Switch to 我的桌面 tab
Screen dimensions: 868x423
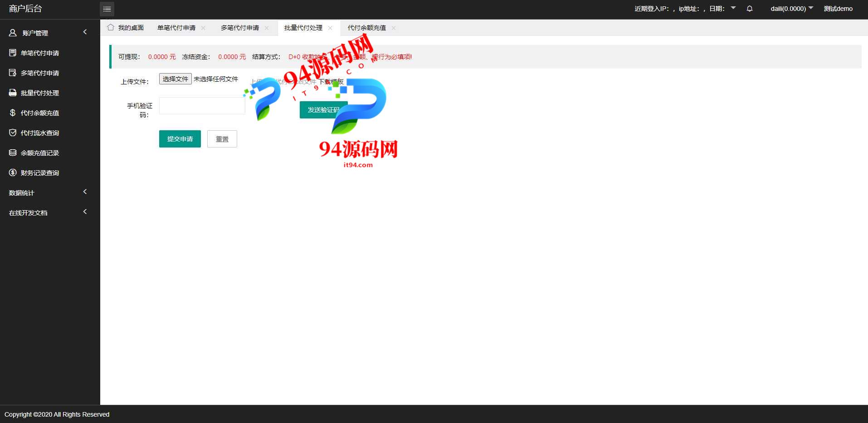126,28
